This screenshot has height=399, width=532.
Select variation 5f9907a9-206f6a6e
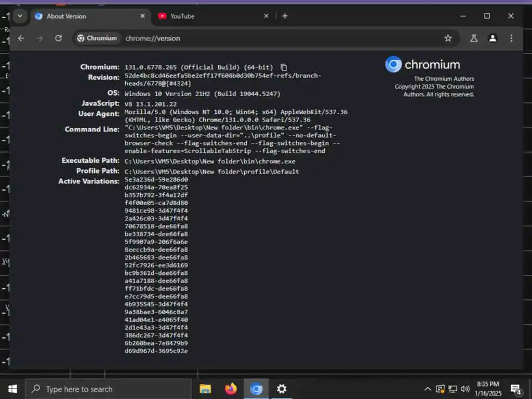pyautogui.click(x=156, y=242)
